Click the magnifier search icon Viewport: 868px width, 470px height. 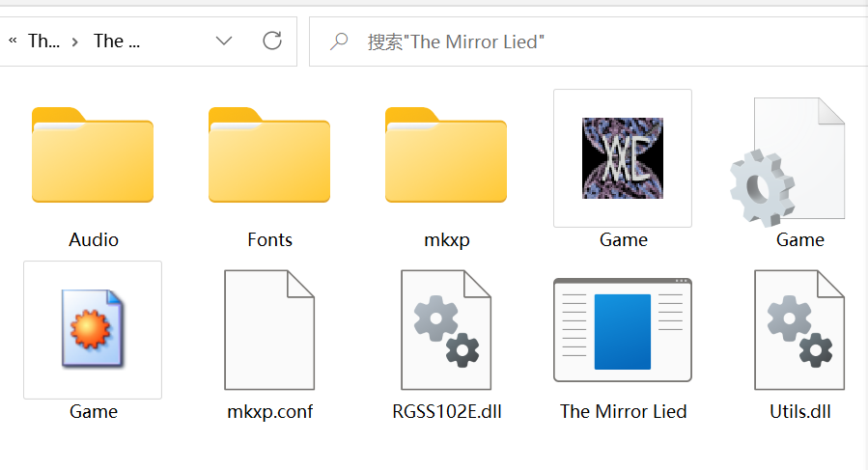[x=339, y=41]
